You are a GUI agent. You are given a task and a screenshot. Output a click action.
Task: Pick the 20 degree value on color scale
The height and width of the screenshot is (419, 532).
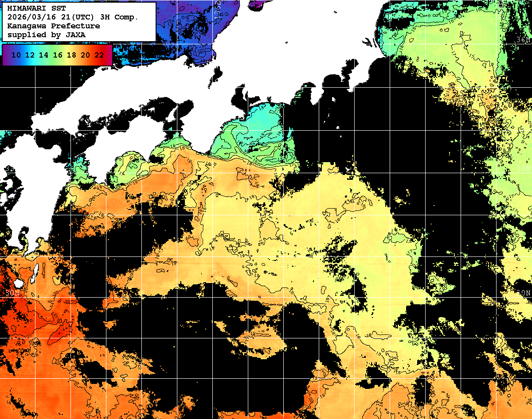pos(85,55)
